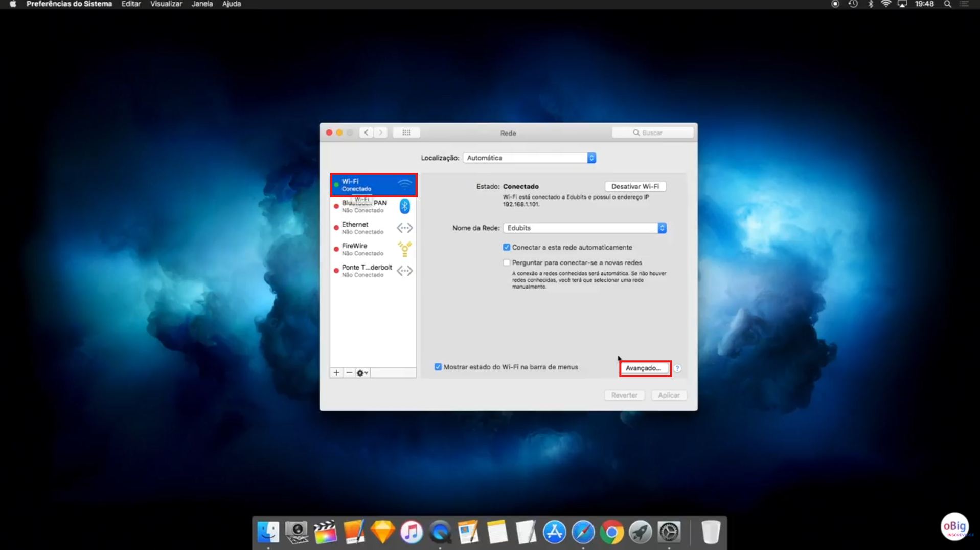Click the help question mark icon
980x550 pixels.
click(677, 368)
